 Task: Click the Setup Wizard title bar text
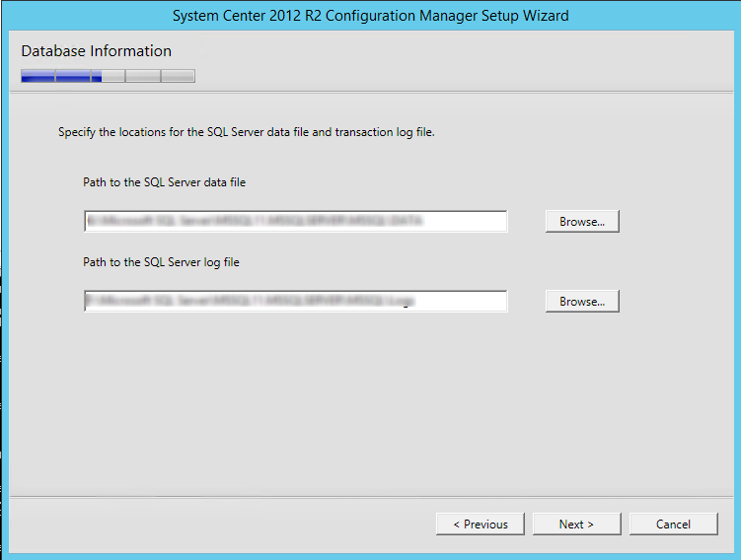(371, 16)
